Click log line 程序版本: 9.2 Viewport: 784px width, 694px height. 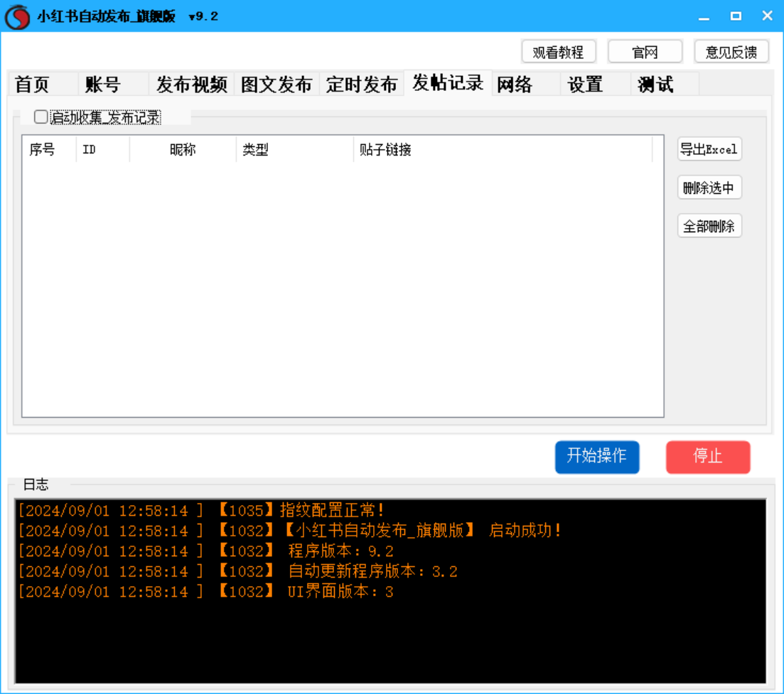click(x=206, y=551)
